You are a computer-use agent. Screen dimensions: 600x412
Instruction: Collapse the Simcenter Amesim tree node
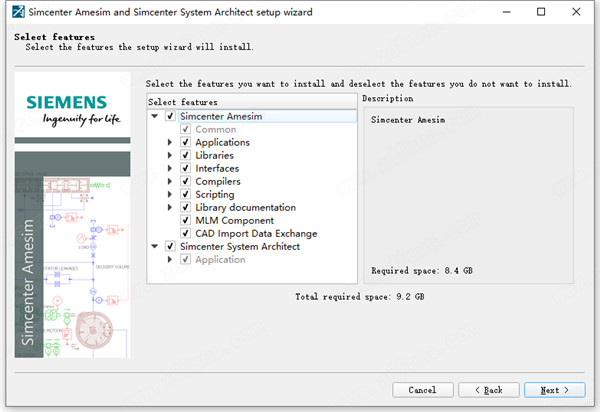pos(155,116)
